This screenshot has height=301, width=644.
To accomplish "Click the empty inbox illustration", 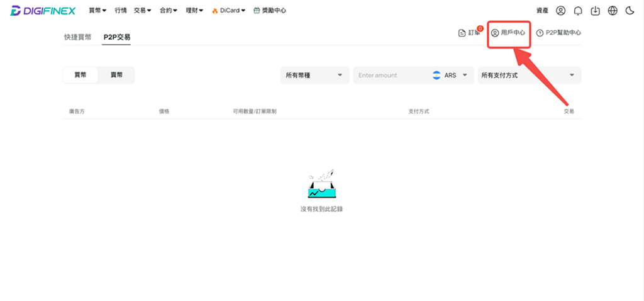I will pos(321,183).
